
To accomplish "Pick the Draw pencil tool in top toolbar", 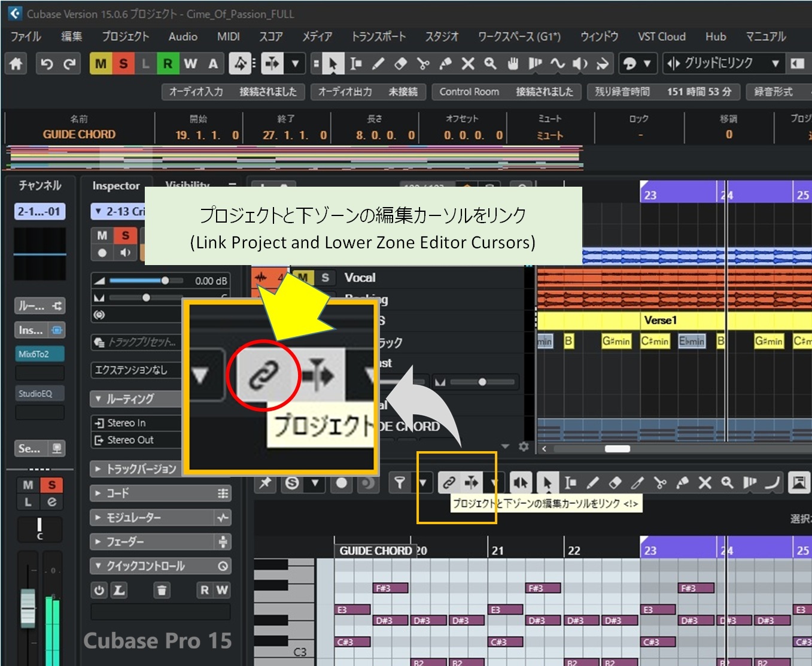I will point(378,63).
